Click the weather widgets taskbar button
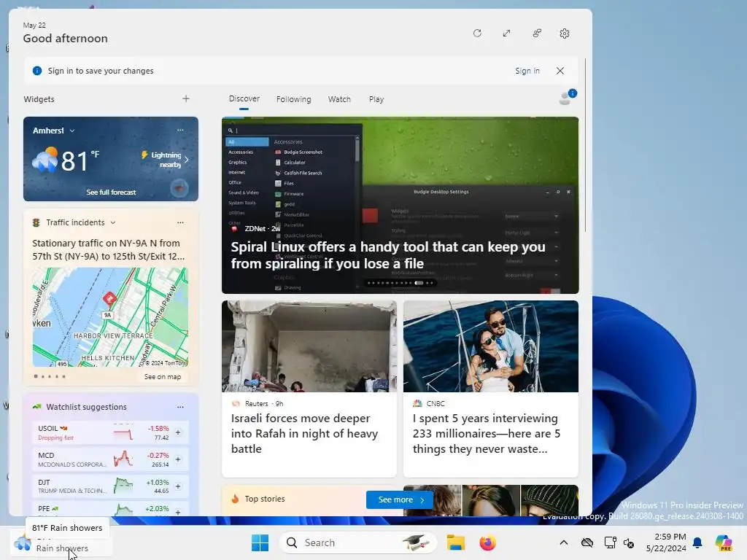Screen dimensions: 747x560 pyautogui.click(x=61, y=542)
